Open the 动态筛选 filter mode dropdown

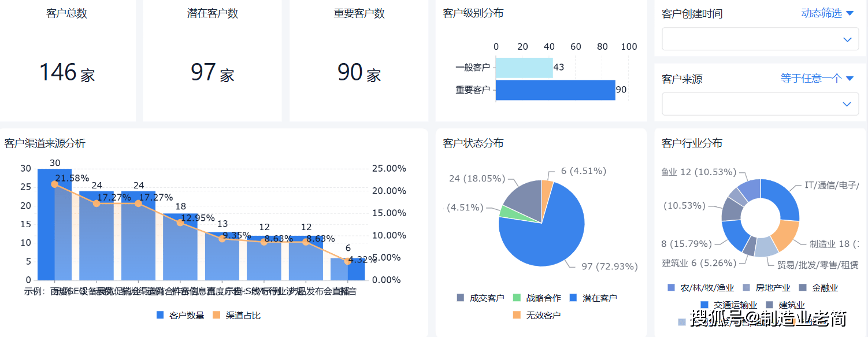point(827,13)
